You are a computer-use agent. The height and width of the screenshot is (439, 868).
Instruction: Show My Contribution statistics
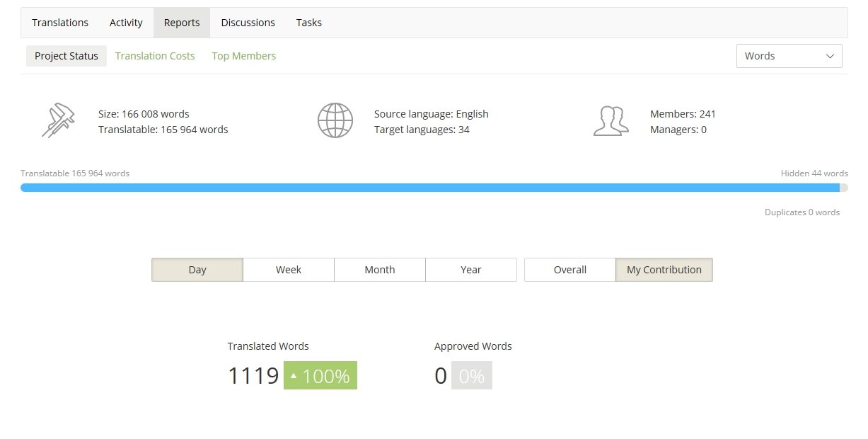(664, 270)
